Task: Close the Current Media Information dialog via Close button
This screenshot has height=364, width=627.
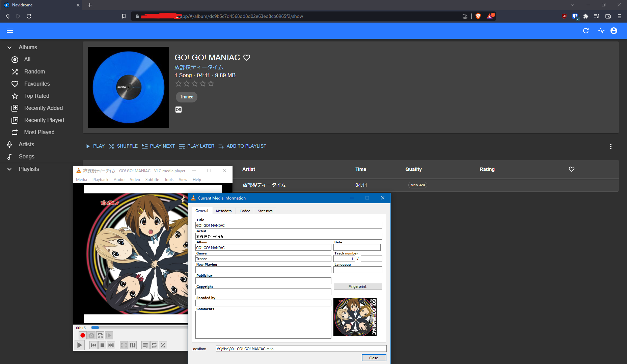Action: [374, 358]
